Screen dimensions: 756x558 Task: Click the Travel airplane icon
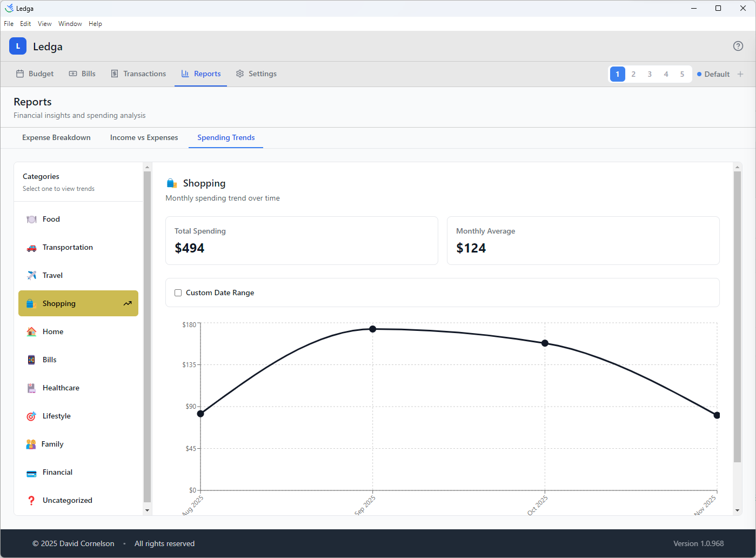pos(31,275)
